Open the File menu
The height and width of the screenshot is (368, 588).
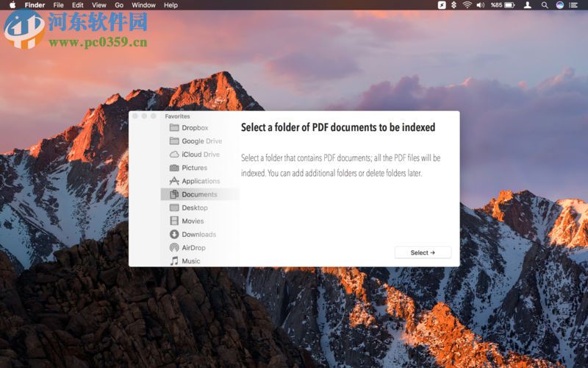[58, 5]
